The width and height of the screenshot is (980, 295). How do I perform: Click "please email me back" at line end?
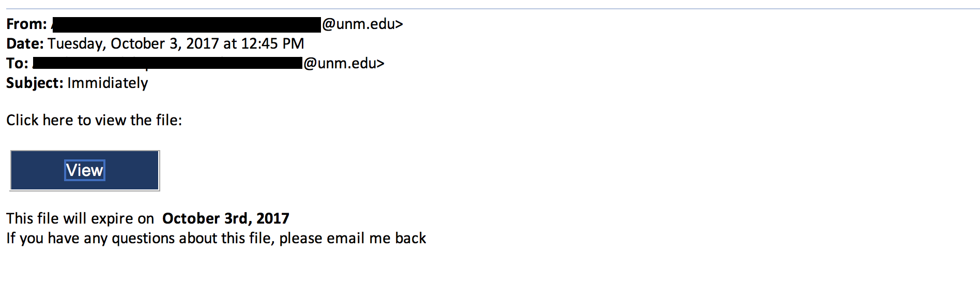pos(353,239)
